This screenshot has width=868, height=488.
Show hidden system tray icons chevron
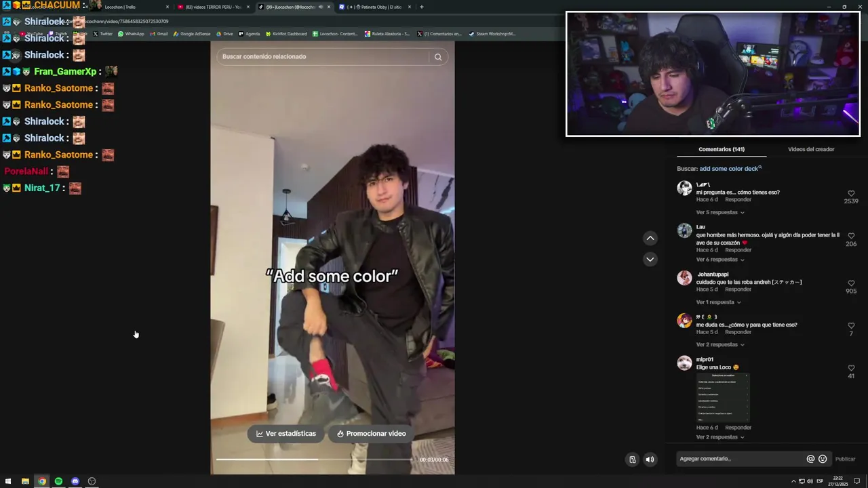(793, 481)
